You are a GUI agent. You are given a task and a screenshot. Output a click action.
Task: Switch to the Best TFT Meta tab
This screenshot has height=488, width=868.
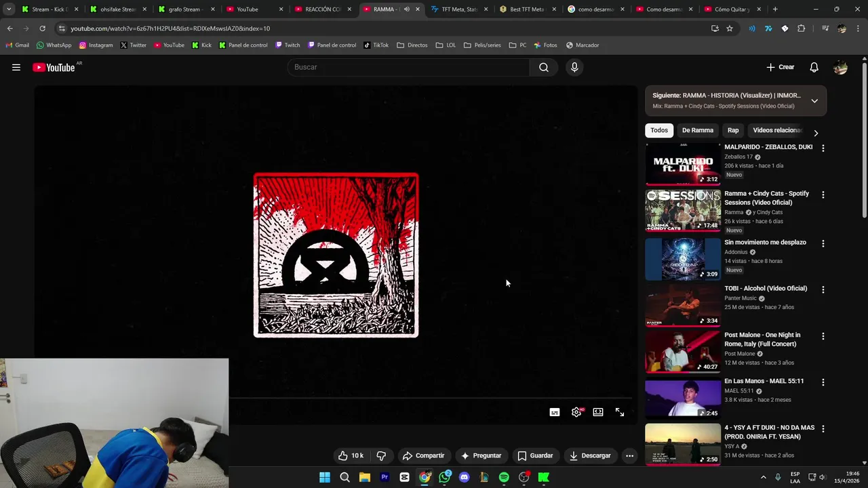(527, 9)
